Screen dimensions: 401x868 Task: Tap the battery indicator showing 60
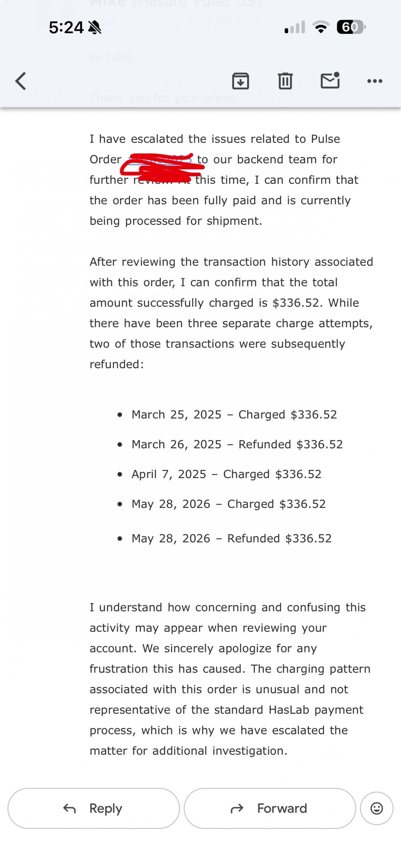[x=351, y=27]
